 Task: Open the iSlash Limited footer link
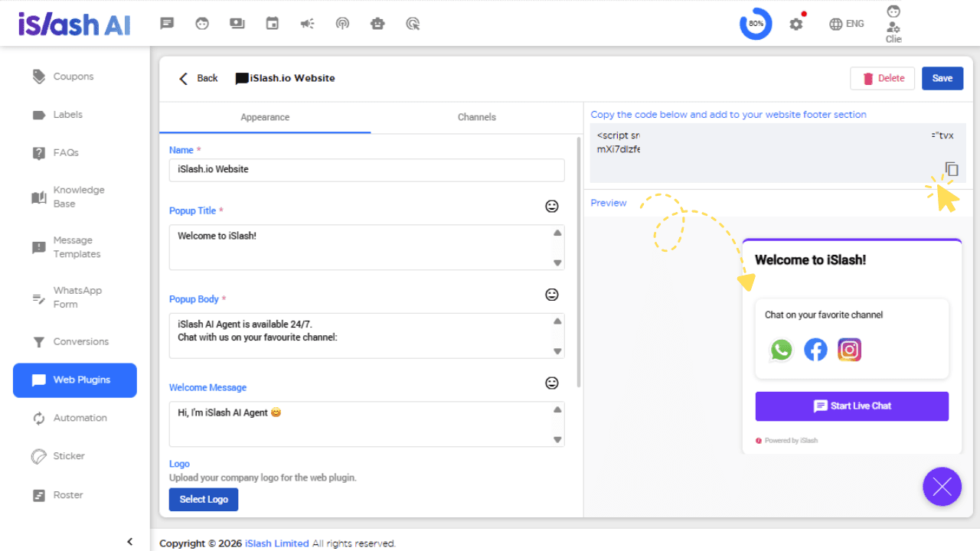(277, 543)
